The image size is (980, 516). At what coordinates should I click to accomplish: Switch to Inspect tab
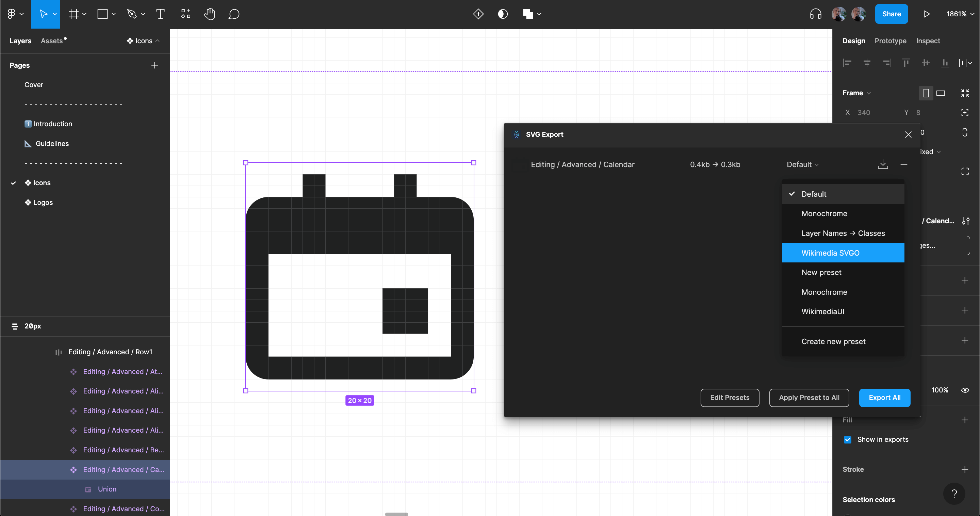[928, 40]
